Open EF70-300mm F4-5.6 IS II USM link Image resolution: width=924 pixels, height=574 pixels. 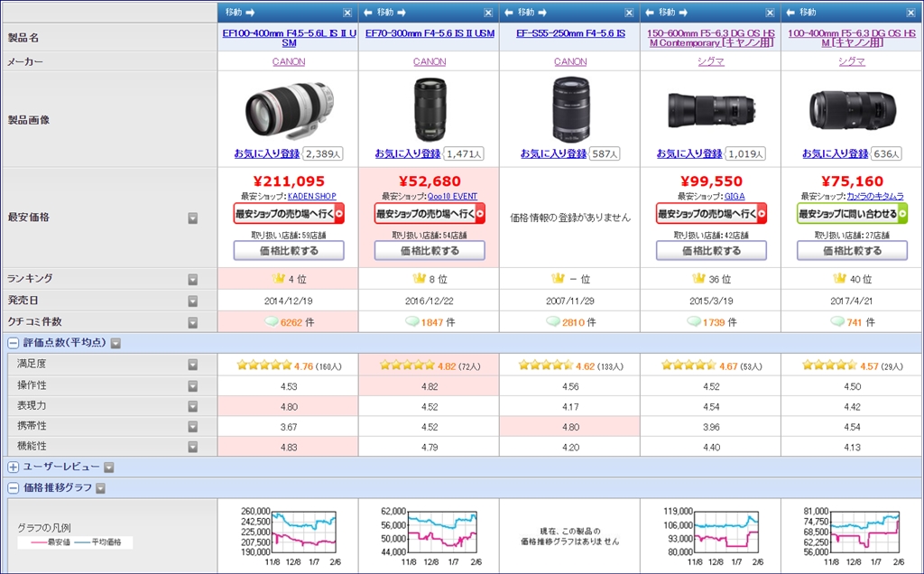click(x=430, y=33)
